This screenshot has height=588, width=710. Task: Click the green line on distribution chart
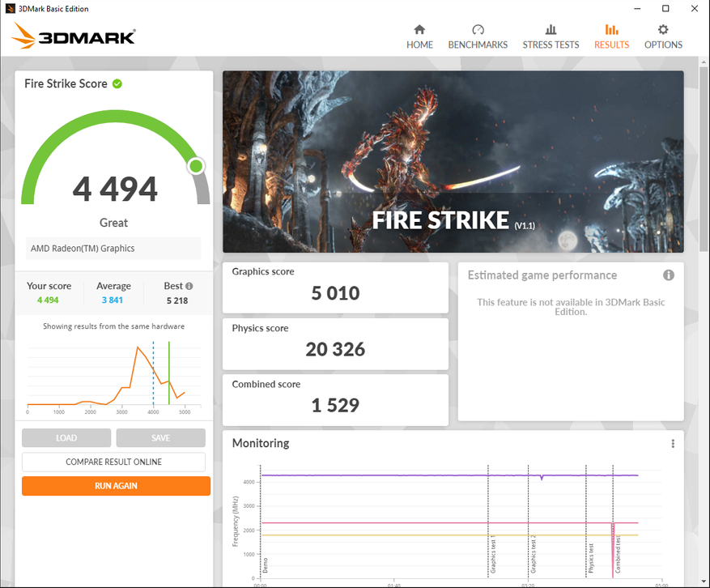(x=169, y=373)
